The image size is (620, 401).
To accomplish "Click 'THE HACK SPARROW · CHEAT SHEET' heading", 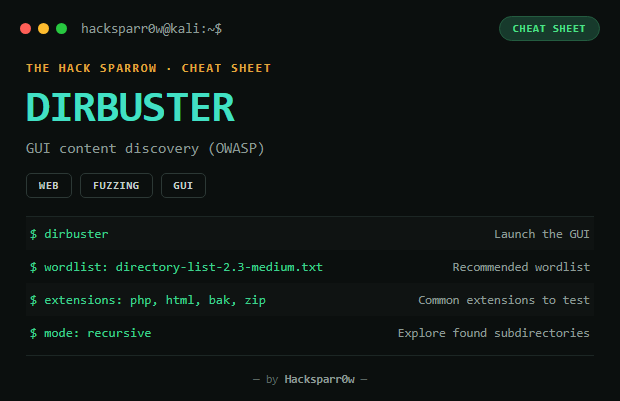I will (x=148, y=68).
